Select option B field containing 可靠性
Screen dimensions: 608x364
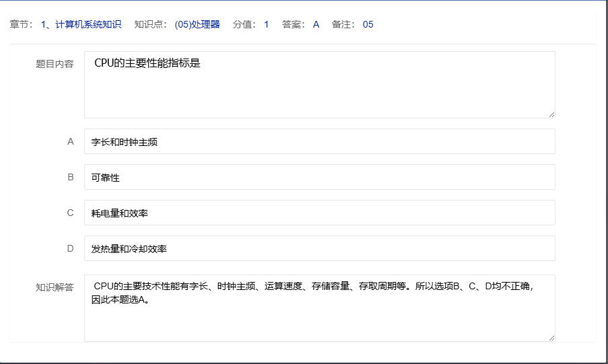[x=319, y=178]
